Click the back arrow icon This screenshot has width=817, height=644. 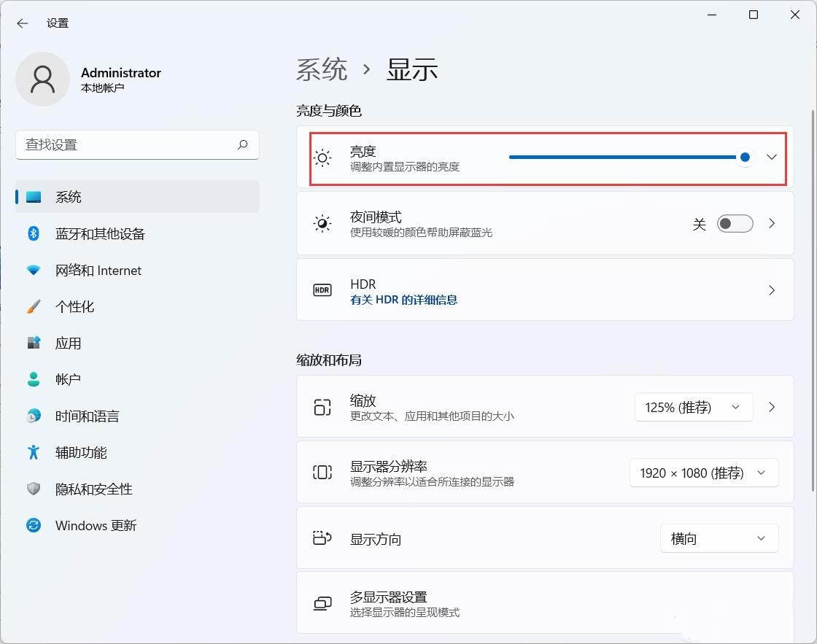(23, 23)
